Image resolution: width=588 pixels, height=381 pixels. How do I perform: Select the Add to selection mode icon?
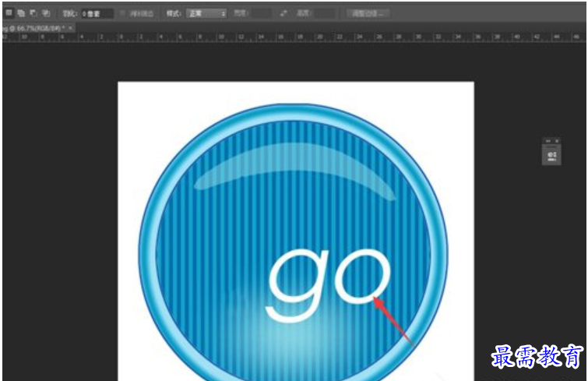click(x=21, y=13)
